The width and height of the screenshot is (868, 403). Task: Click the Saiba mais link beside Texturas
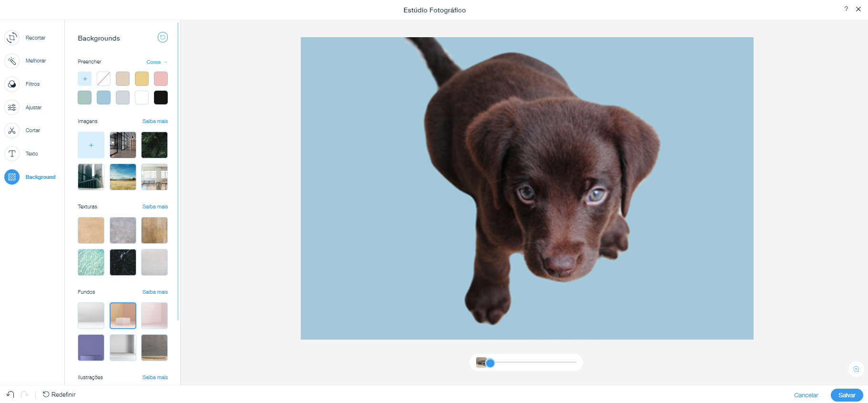tap(155, 207)
